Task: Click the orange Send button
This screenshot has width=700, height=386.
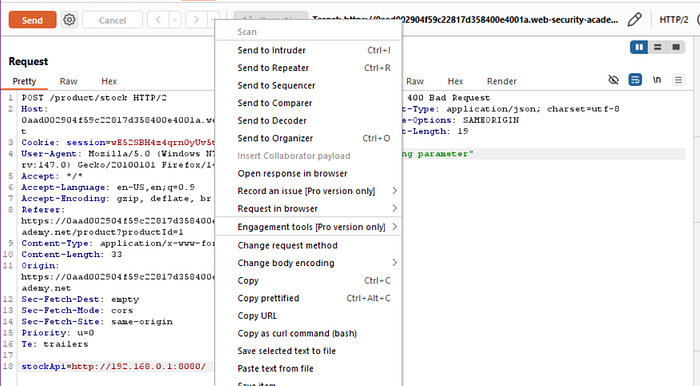Action: pos(33,20)
